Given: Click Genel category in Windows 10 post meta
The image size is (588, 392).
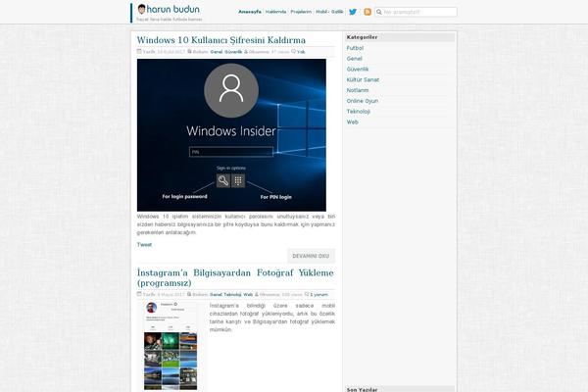Looking at the screenshot, I should click(217, 52).
